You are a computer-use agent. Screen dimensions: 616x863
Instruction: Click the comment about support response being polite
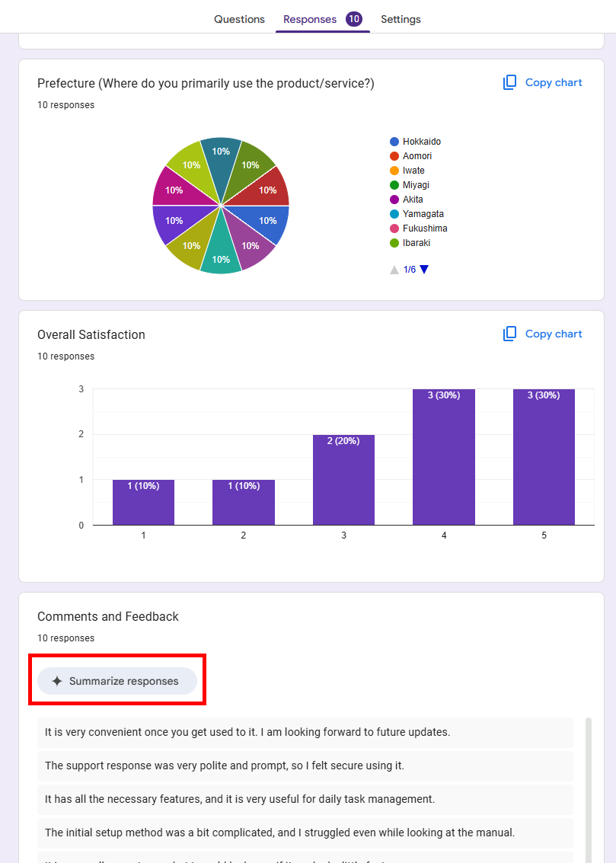tap(305, 766)
